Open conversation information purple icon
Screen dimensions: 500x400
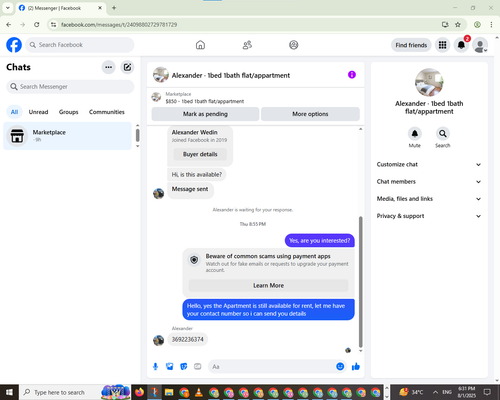click(352, 75)
